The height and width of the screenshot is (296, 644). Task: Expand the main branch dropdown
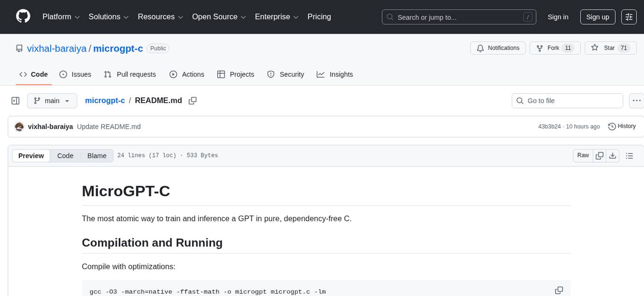52,101
